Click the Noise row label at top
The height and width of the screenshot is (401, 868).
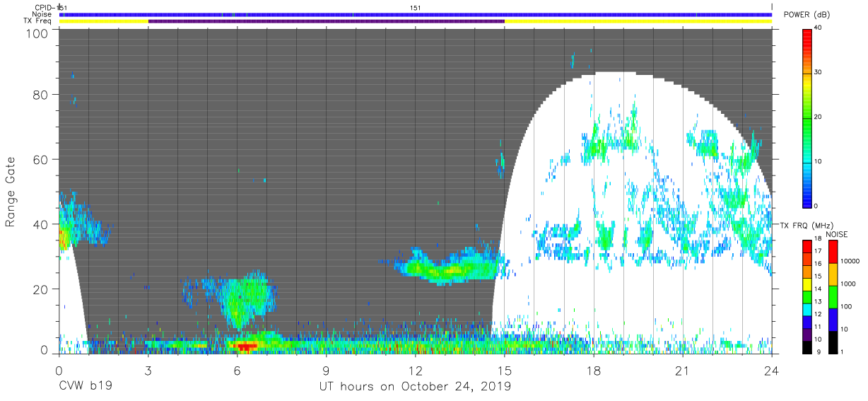click(x=42, y=14)
